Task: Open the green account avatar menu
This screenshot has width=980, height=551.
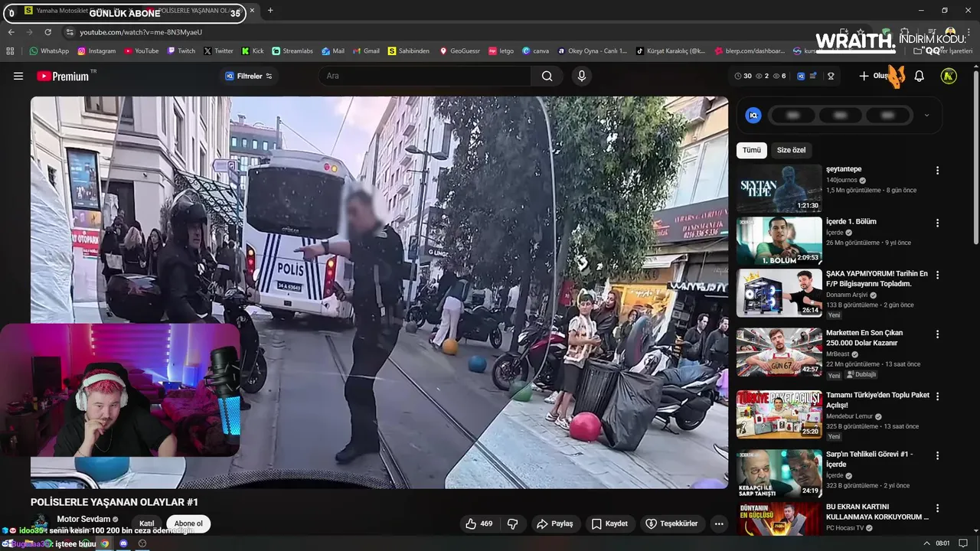Action: 949,76
